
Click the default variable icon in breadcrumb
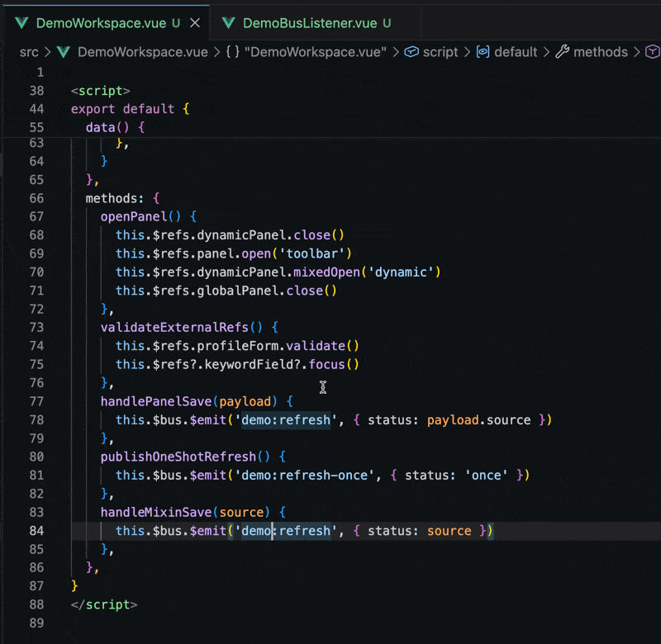[483, 52]
